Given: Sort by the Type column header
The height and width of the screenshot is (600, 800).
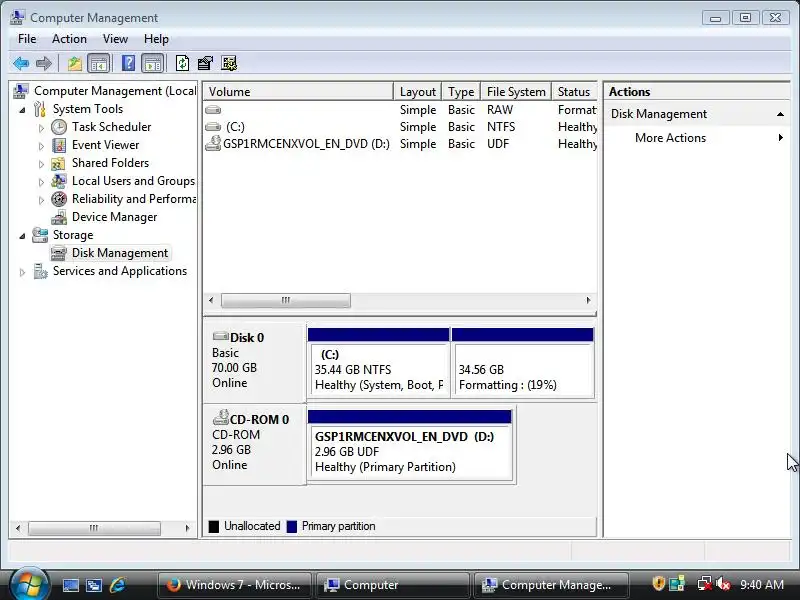Looking at the screenshot, I should click(461, 91).
